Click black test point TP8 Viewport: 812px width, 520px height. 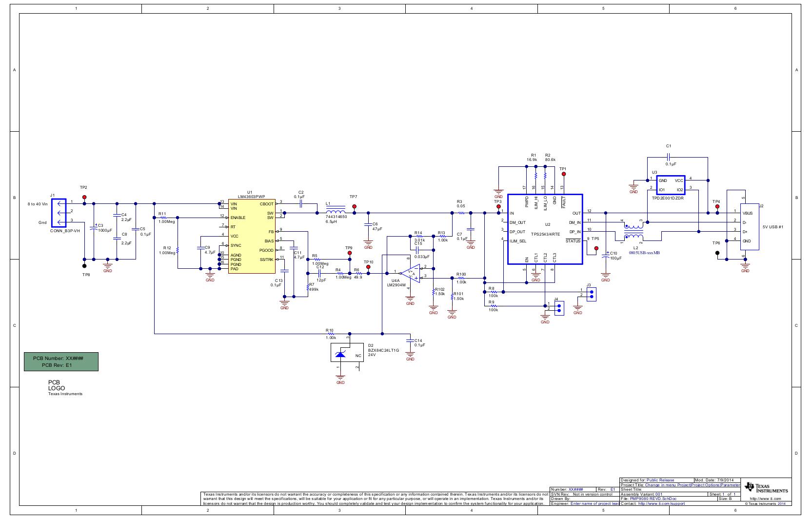tap(84, 266)
